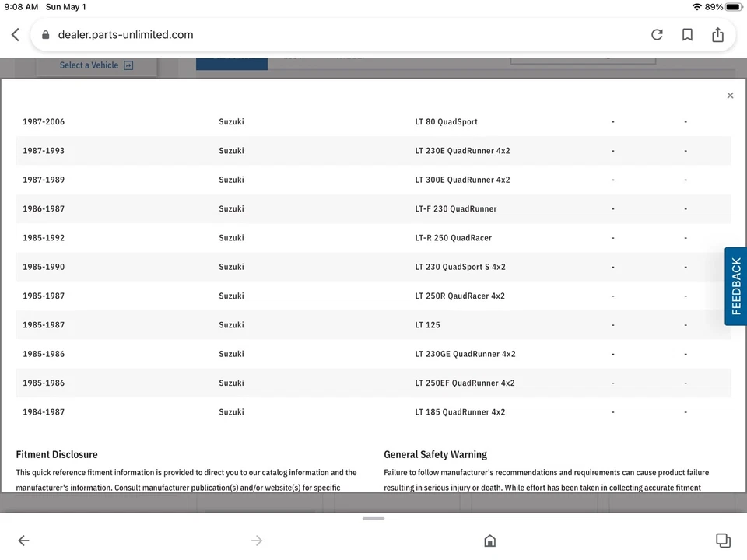Screen dimensions: 747x560
Task: Select the LT 125 model text
Action: (x=428, y=325)
